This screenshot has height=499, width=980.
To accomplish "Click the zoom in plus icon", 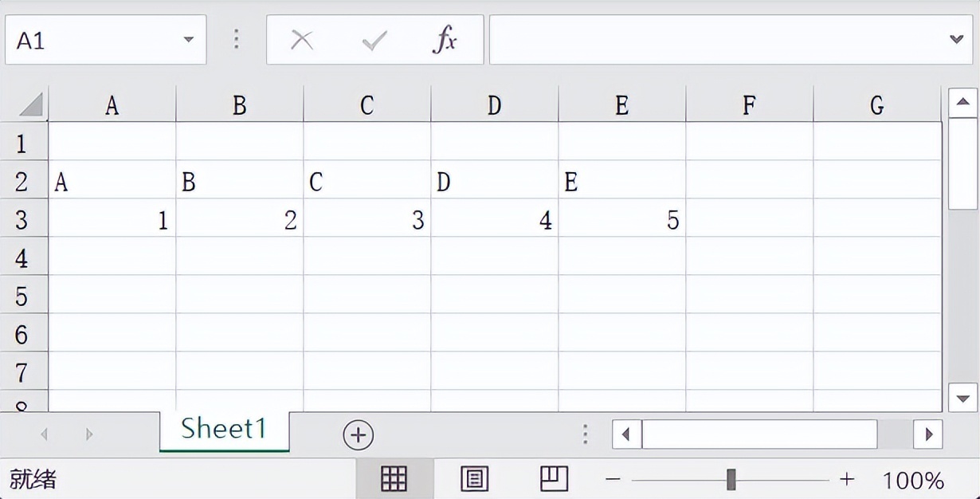I will pos(846,479).
